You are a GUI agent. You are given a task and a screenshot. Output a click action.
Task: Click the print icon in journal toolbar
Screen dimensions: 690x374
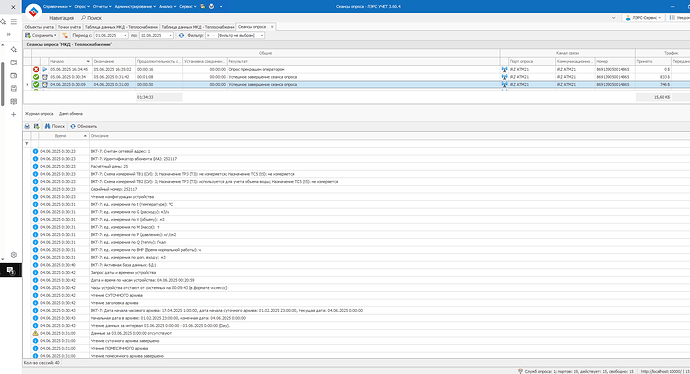pos(27,126)
